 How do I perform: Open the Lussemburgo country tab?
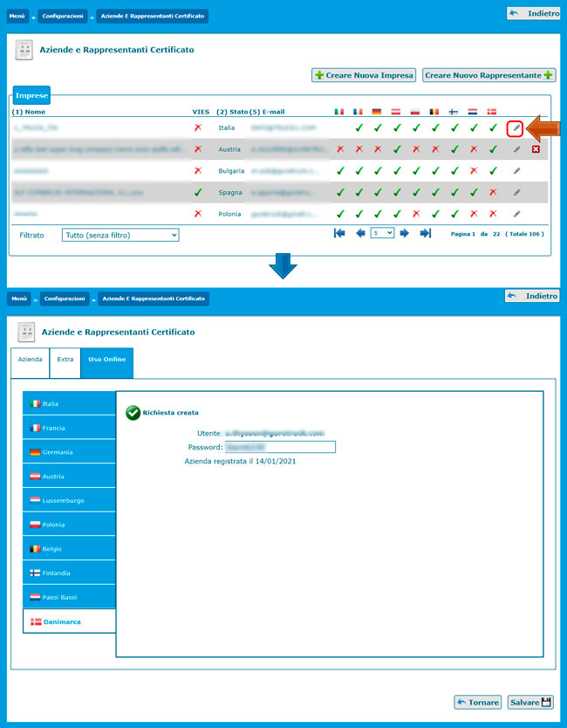tap(69, 500)
